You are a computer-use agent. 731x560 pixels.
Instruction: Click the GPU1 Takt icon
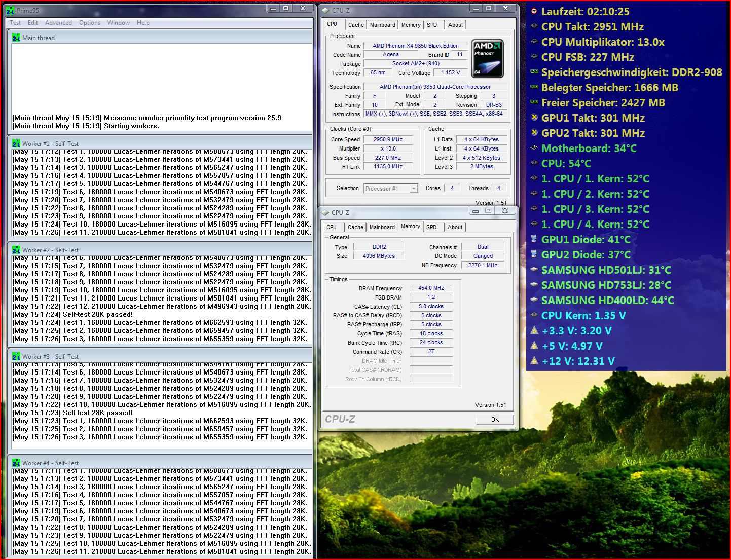(534, 117)
